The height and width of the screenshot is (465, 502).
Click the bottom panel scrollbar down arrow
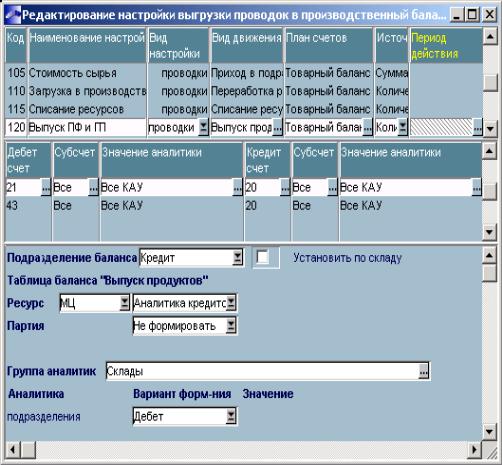coord(489,432)
